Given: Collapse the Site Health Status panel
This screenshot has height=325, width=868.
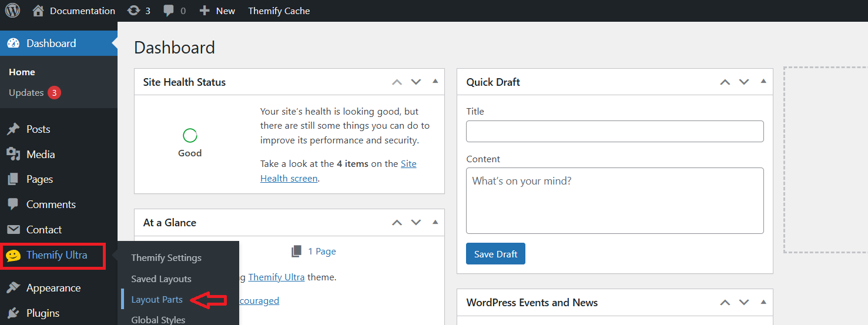Looking at the screenshot, I should click(435, 82).
